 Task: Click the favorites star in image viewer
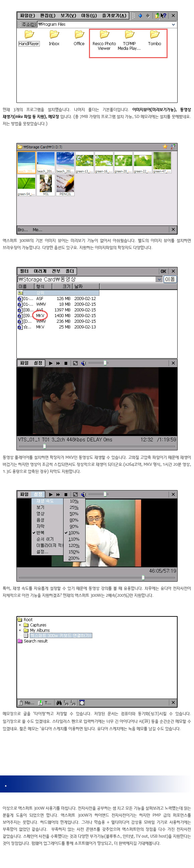coord(165,147)
